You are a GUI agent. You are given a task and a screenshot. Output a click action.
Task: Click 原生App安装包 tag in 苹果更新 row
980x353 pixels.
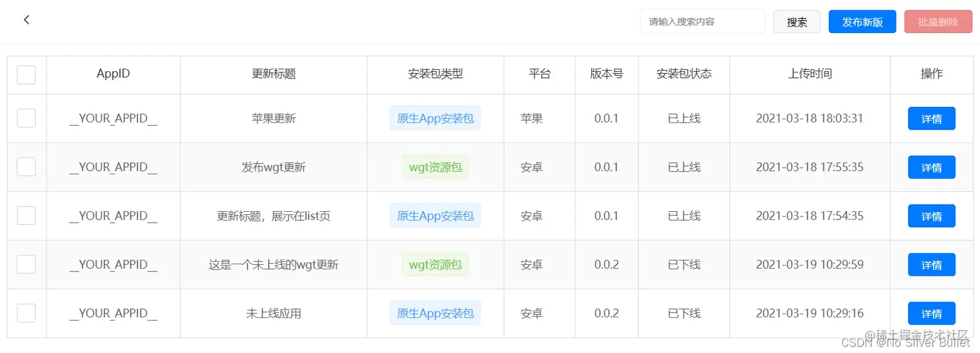(x=436, y=119)
